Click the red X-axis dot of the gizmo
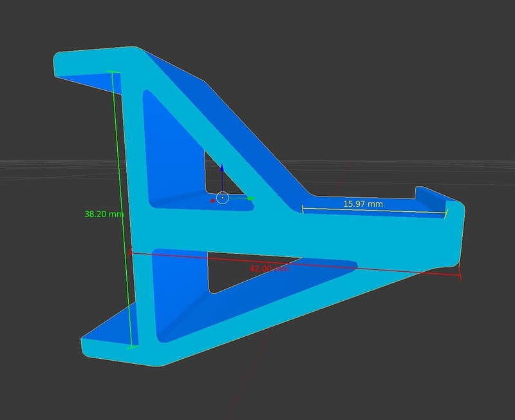Viewport: 515px width, 420px height. [212, 201]
